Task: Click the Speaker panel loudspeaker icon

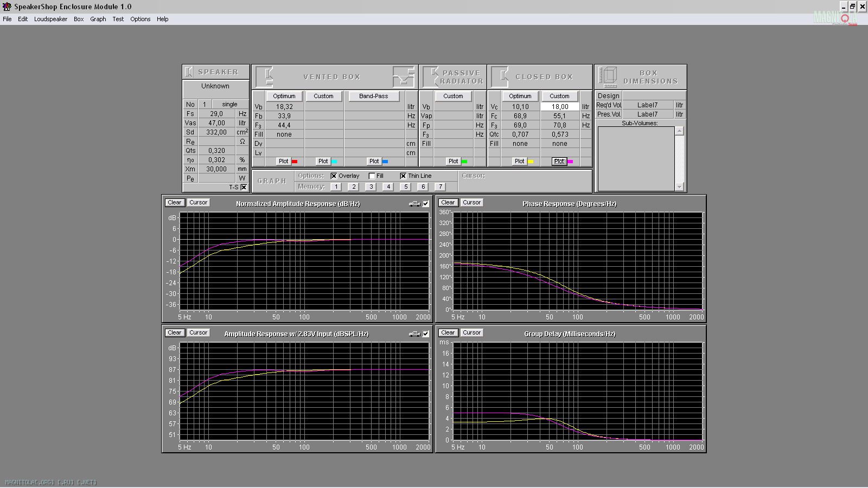Action: pyautogui.click(x=189, y=72)
